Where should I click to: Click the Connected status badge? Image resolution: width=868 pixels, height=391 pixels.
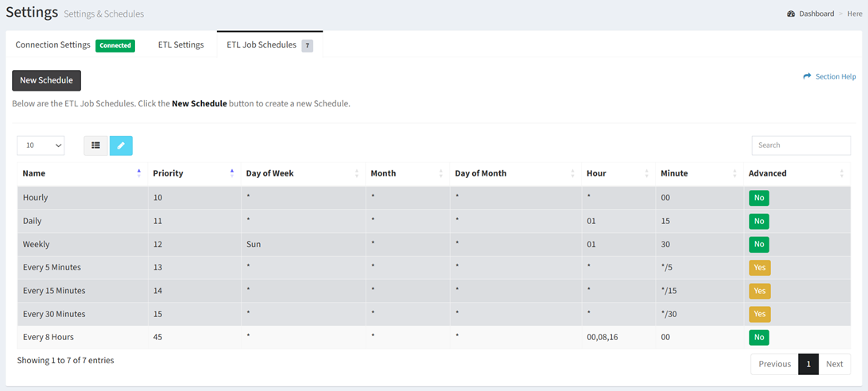[115, 46]
